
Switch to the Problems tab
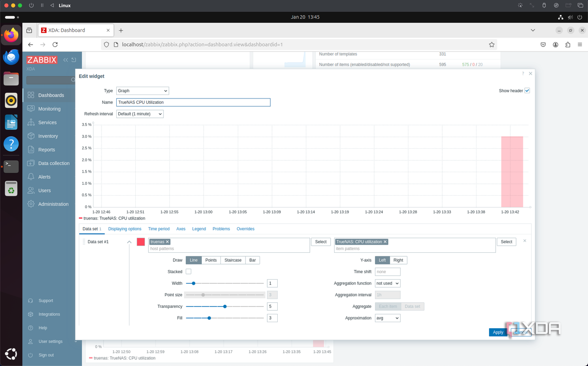click(221, 229)
